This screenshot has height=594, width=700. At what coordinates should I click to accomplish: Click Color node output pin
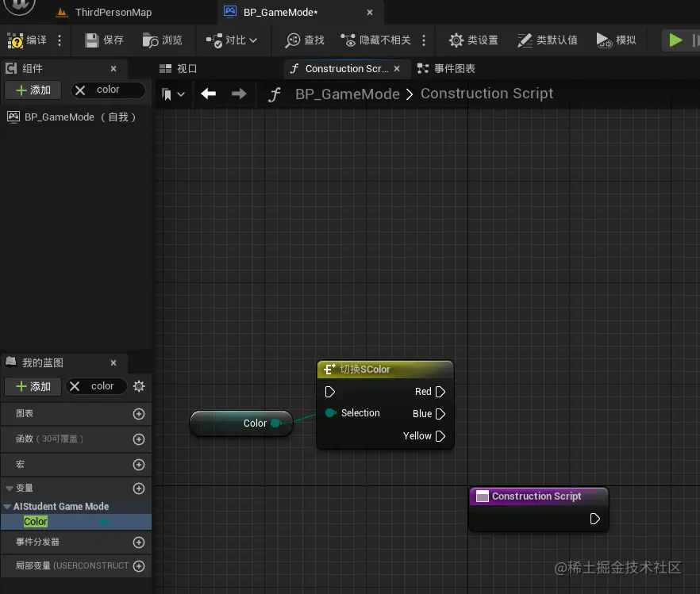point(276,423)
